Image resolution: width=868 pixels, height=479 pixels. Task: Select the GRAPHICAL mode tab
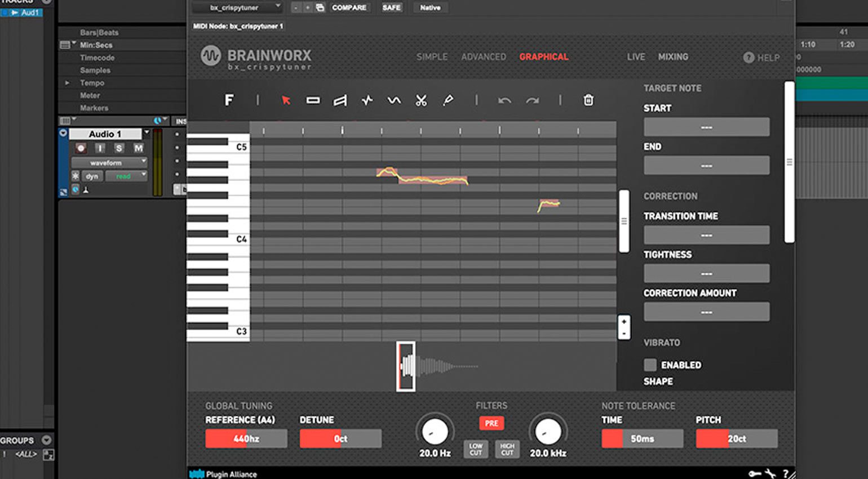(x=544, y=57)
